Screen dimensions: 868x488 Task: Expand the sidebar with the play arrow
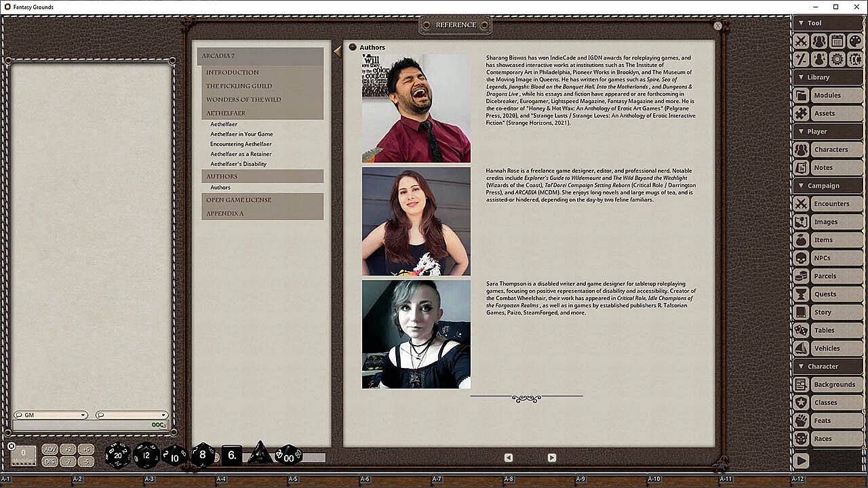(801, 460)
